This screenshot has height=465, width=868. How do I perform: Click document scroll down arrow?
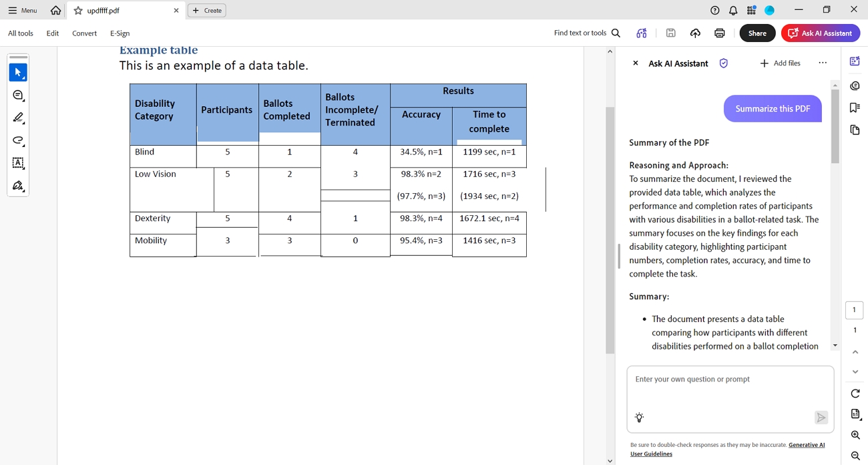coord(610,460)
